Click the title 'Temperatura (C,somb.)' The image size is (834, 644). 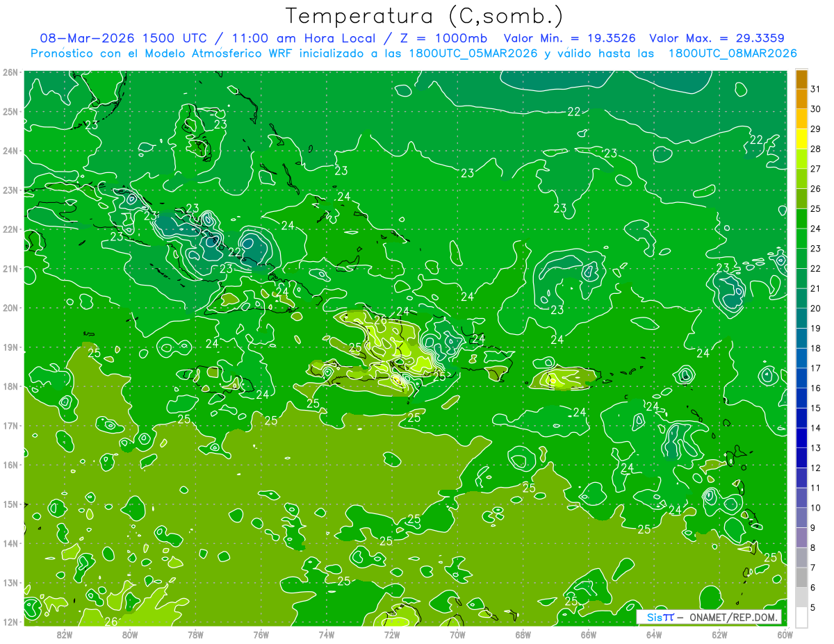(425, 16)
